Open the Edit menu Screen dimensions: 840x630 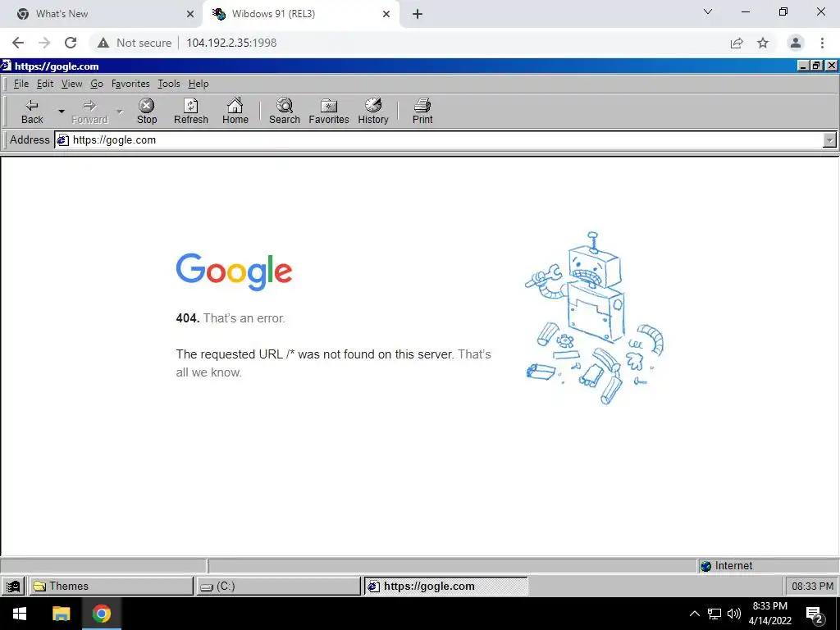pyautogui.click(x=45, y=84)
